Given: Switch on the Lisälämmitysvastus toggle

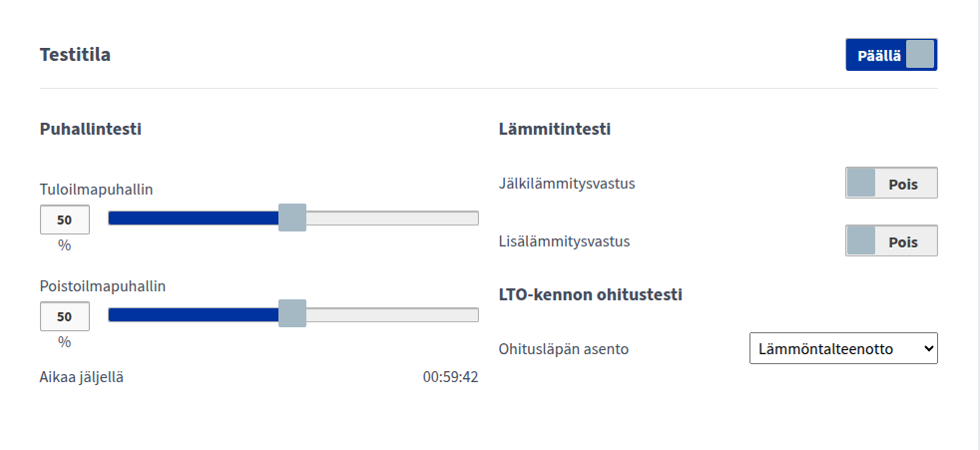Looking at the screenshot, I should coord(891,241).
